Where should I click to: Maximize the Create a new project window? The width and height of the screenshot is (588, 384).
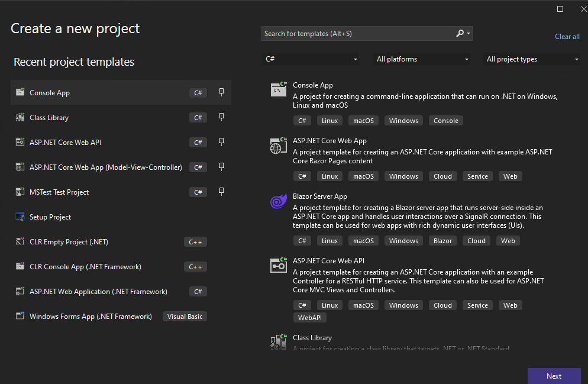pos(560,9)
